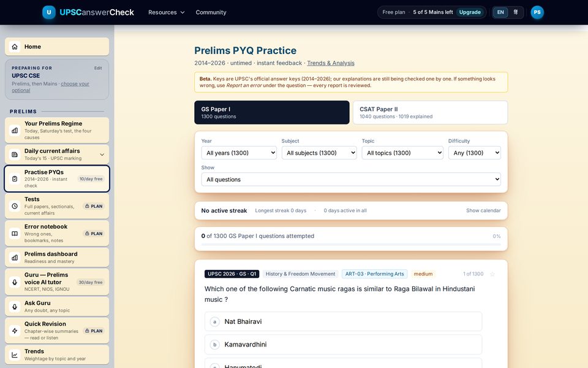Click the Daily current affairs newspaper icon
The width and height of the screenshot is (588, 368).
(x=15, y=155)
